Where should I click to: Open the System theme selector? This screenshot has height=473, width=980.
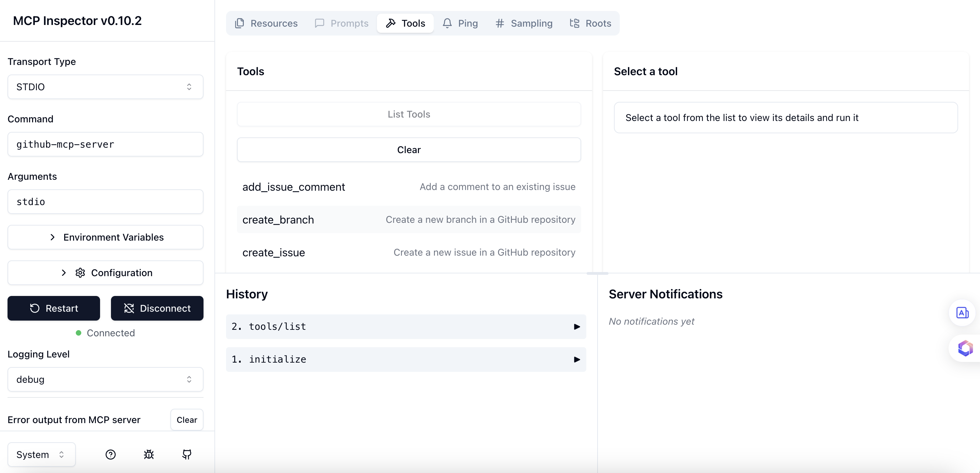(41, 454)
